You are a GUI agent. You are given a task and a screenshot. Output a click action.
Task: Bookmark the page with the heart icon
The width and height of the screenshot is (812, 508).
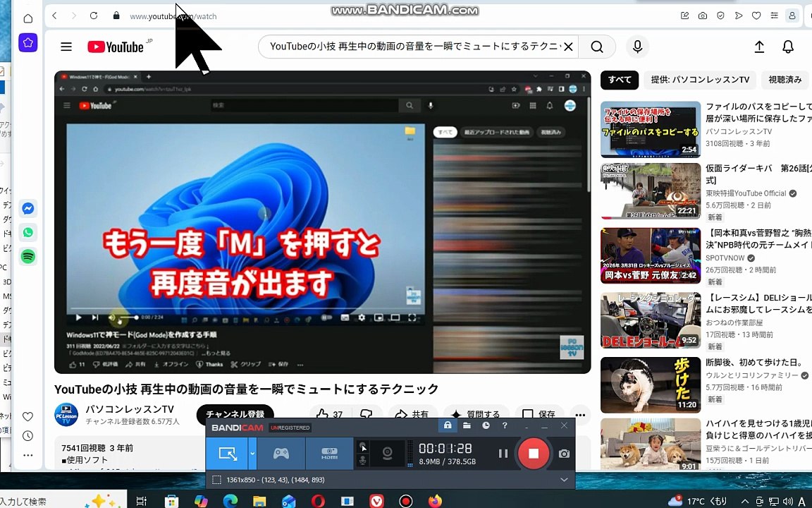(756, 16)
